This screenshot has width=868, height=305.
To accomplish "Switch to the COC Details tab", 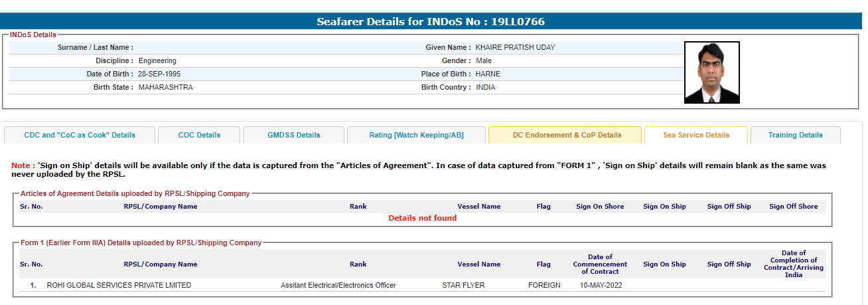I will 199,135.
